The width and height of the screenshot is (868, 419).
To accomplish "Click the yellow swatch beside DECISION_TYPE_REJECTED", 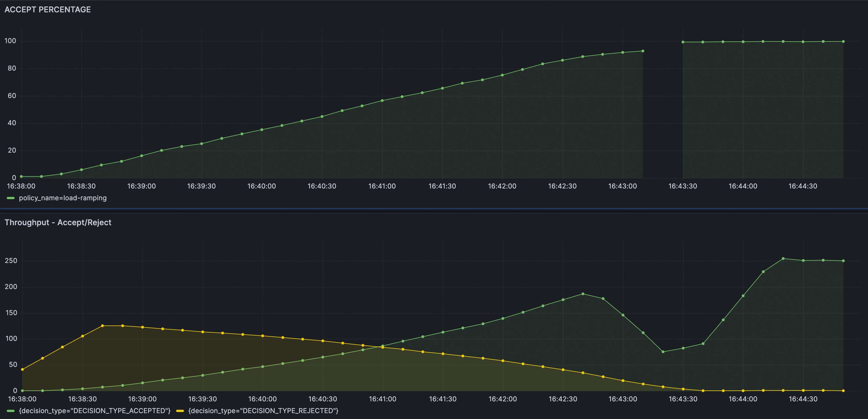I will 180,411.
